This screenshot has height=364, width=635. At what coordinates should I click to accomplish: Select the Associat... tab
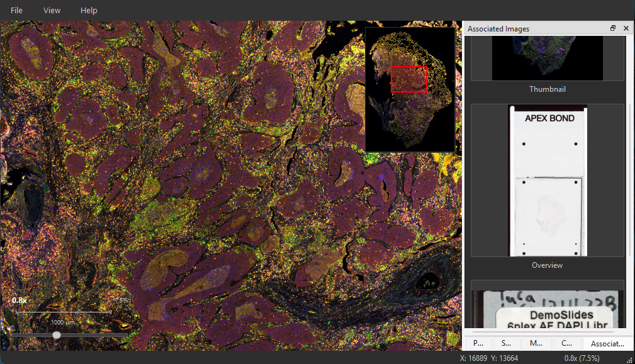pos(607,343)
